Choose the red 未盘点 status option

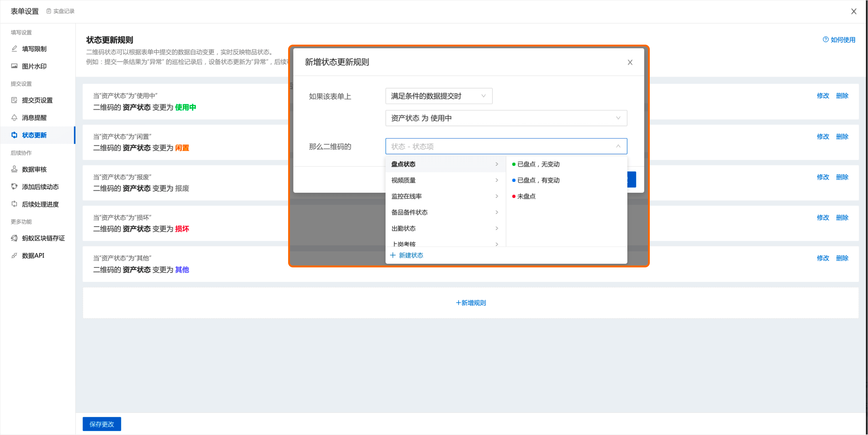coord(526,196)
